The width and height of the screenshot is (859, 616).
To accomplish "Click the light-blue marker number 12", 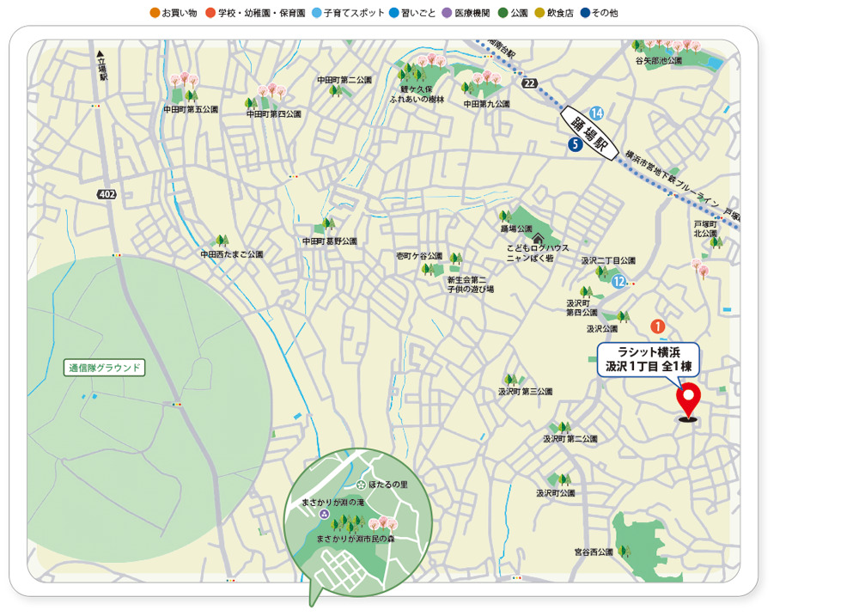I will coord(618,282).
